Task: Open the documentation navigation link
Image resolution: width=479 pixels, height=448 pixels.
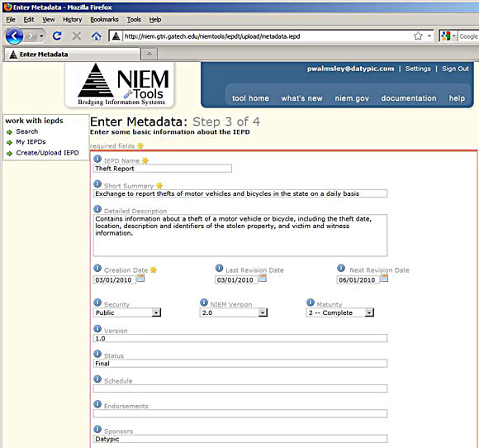Action: click(x=409, y=98)
